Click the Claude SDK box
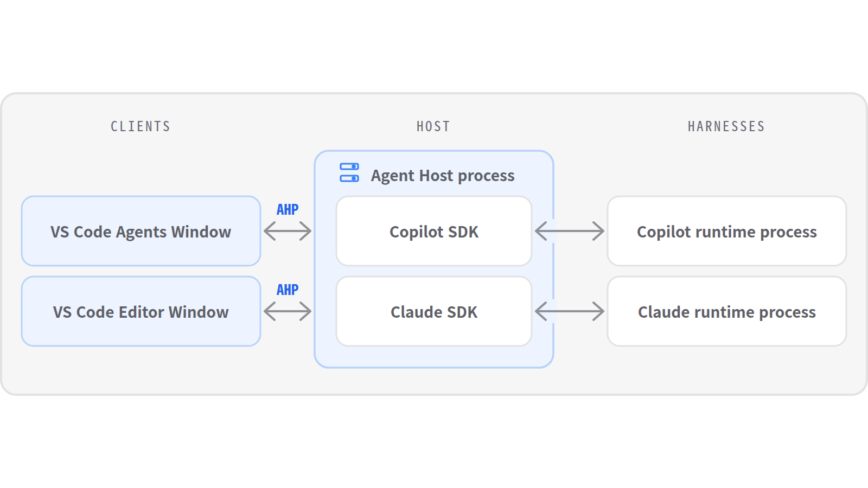 click(x=434, y=311)
